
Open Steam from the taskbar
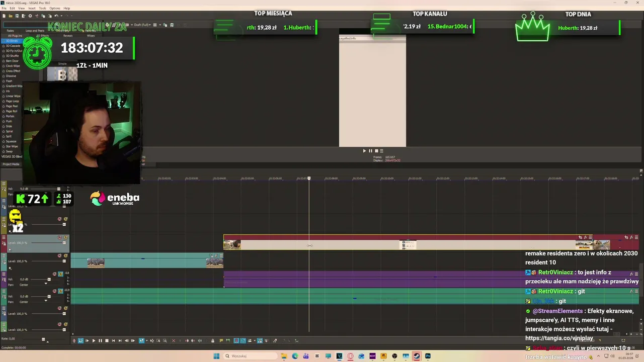tap(417, 356)
